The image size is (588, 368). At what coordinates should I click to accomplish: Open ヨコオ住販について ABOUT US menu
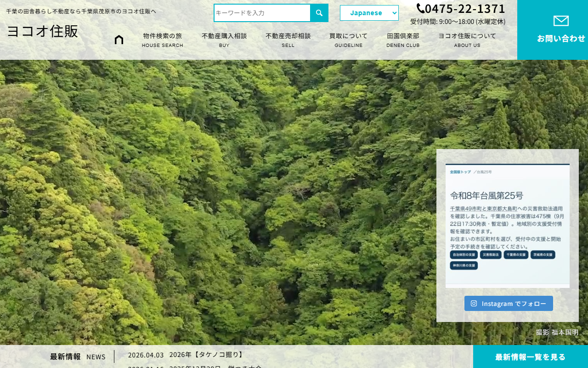pyautogui.click(x=467, y=40)
